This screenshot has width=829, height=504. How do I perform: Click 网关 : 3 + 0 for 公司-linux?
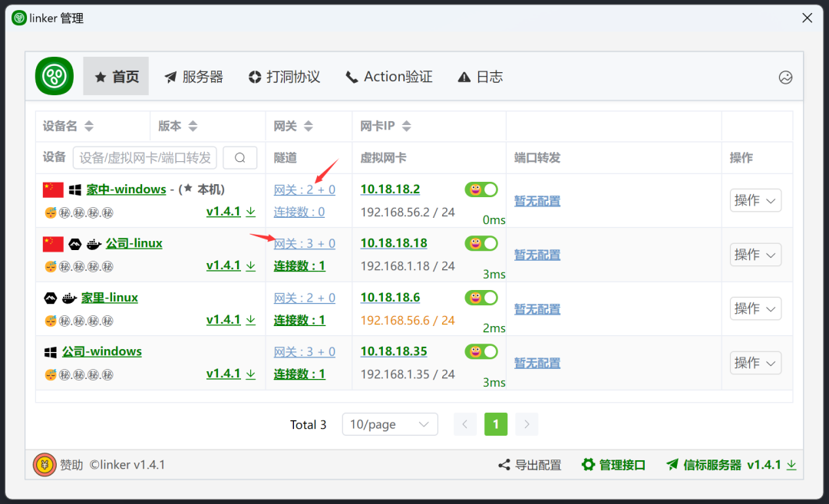click(x=305, y=243)
